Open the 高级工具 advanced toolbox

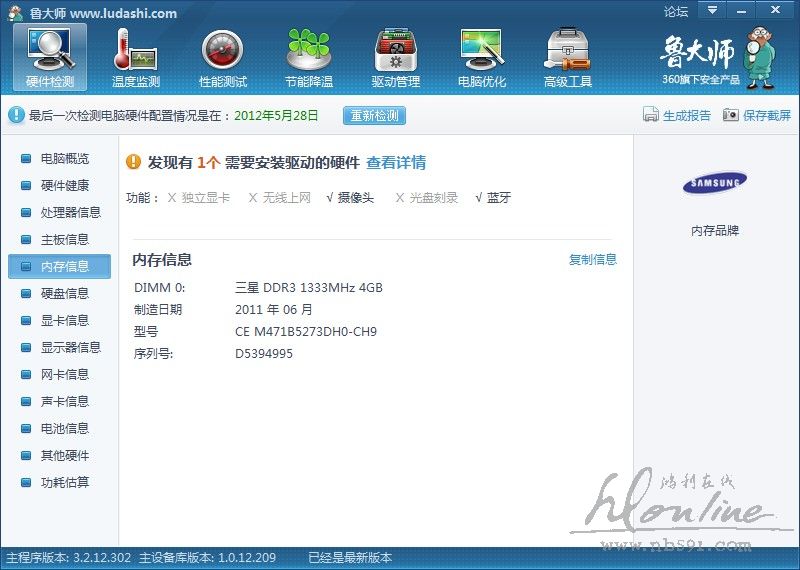[567, 57]
